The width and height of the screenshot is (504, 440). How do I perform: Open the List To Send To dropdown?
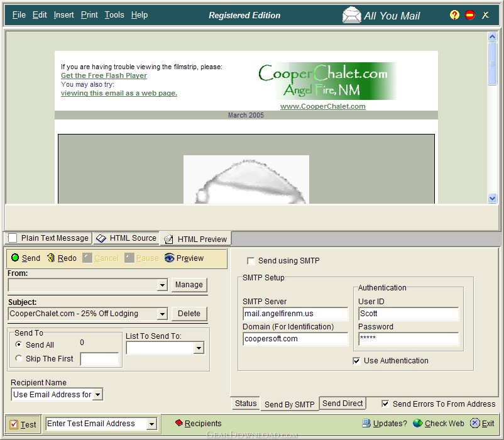click(199, 348)
